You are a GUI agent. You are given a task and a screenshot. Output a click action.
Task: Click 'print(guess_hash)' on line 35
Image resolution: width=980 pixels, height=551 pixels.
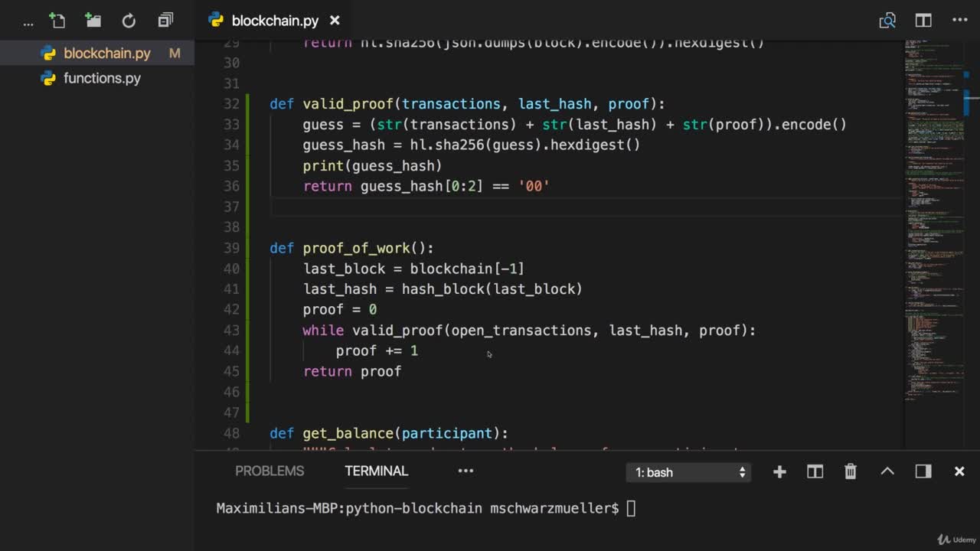(373, 165)
